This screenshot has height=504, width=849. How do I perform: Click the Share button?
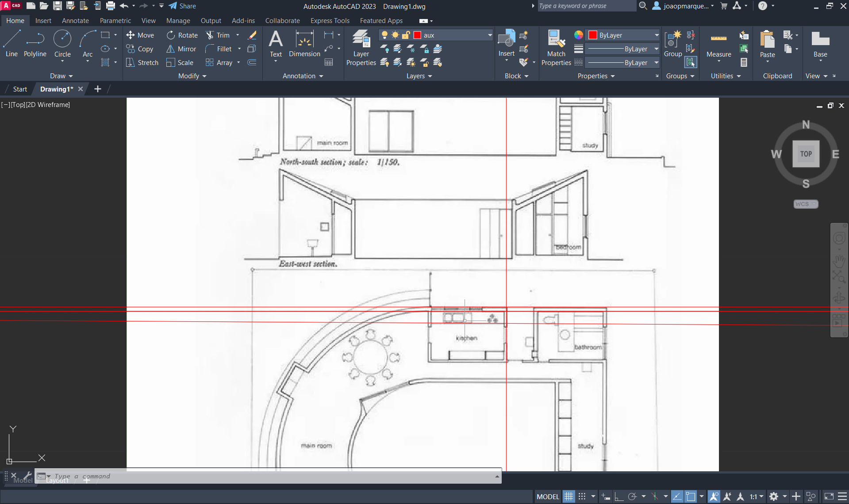pyautogui.click(x=182, y=6)
